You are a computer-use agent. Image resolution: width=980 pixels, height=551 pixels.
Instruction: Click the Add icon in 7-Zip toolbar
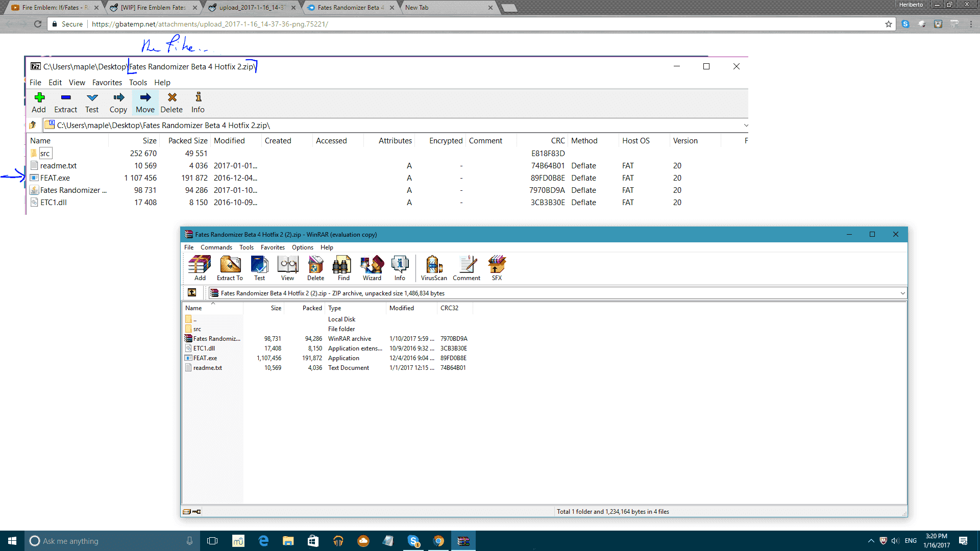[x=39, y=103]
